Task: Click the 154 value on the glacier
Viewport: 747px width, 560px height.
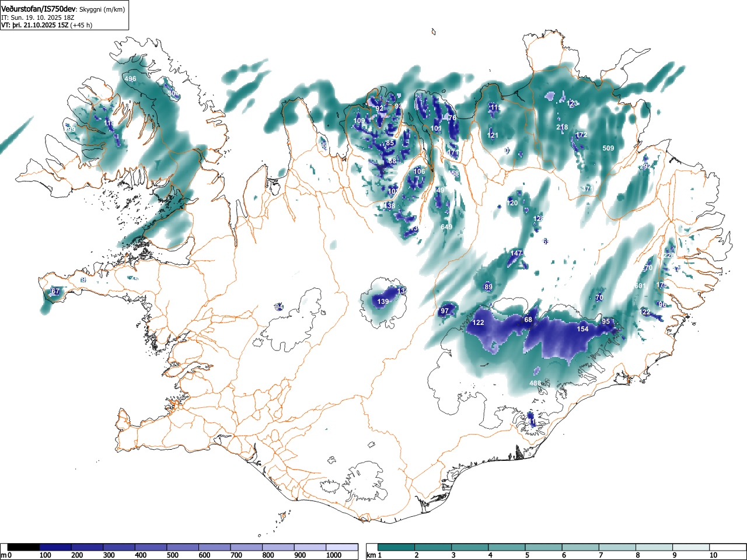Action: point(582,329)
